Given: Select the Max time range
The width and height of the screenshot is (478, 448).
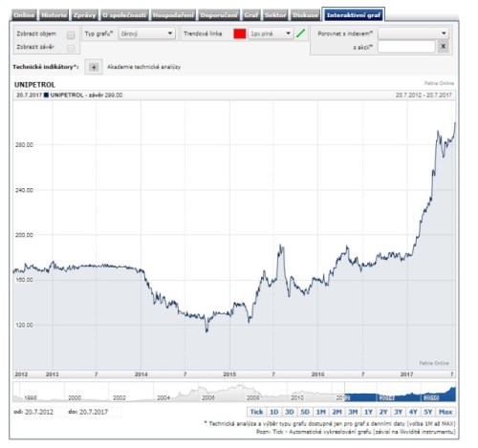Looking at the screenshot, I should point(445,412).
